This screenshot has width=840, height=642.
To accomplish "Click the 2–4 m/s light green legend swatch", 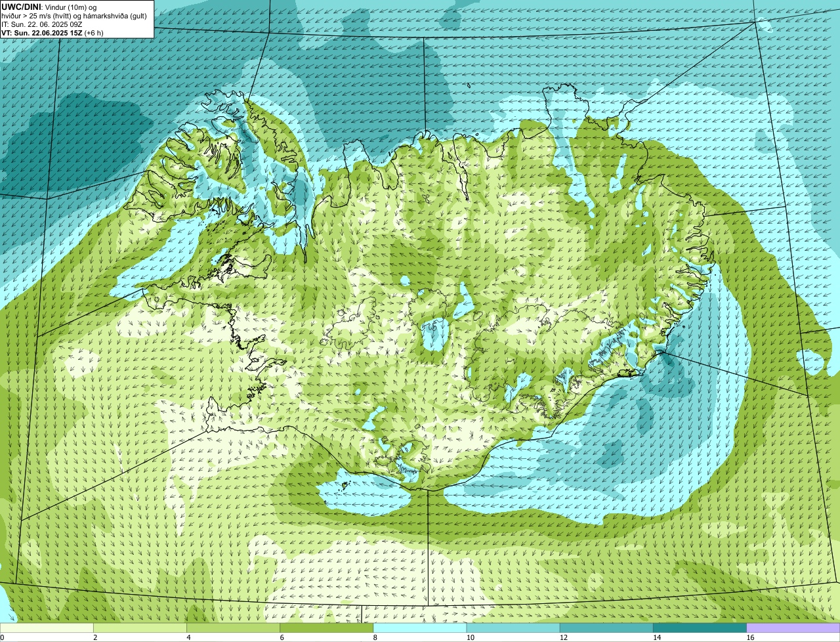I will click(140, 628).
